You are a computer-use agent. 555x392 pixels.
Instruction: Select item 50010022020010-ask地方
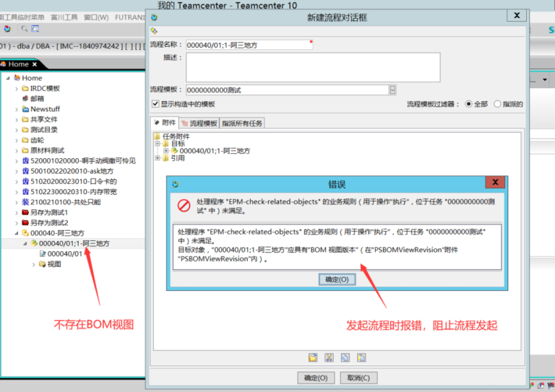point(72,171)
